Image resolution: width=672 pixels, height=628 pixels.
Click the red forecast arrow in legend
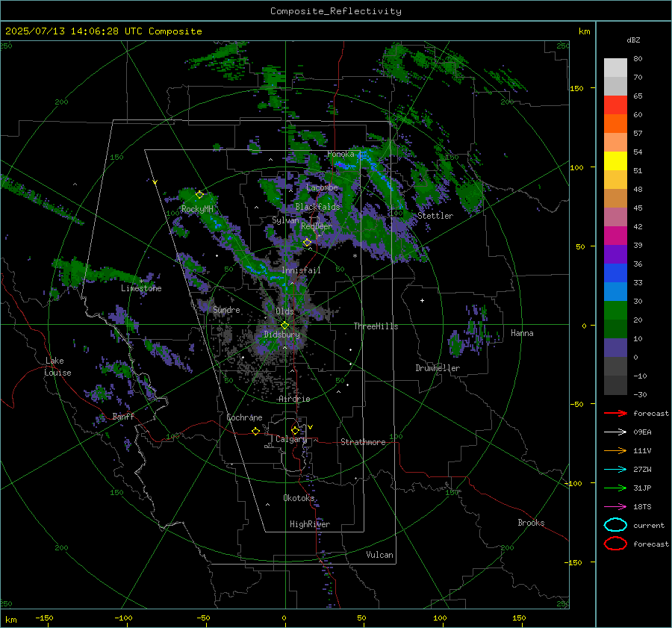pyautogui.click(x=615, y=413)
